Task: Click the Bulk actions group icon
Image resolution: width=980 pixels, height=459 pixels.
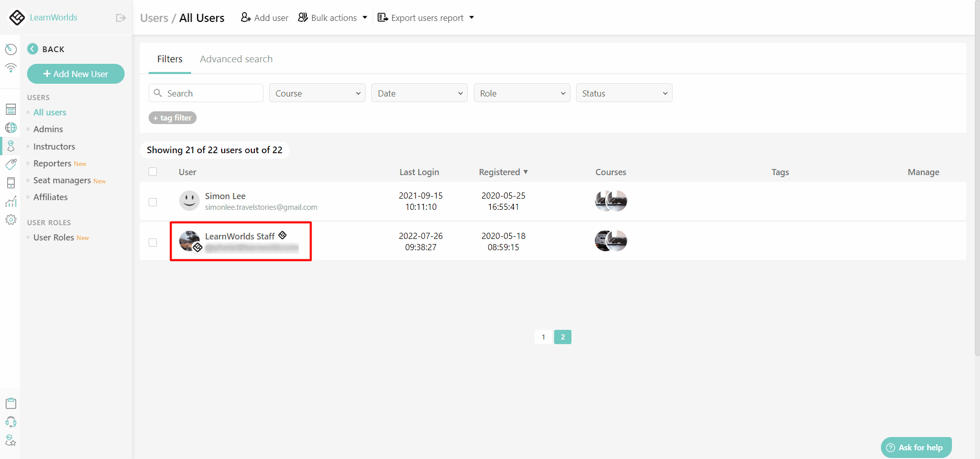Action: pos(303,17)
